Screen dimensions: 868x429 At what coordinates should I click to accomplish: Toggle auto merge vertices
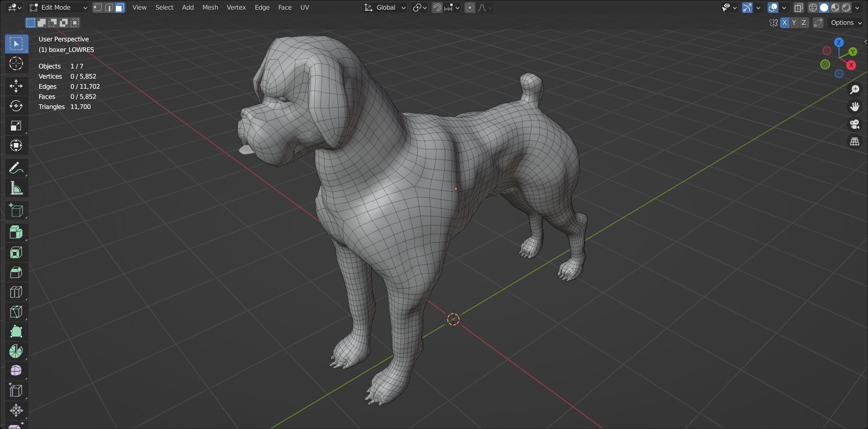pos(818,23)
